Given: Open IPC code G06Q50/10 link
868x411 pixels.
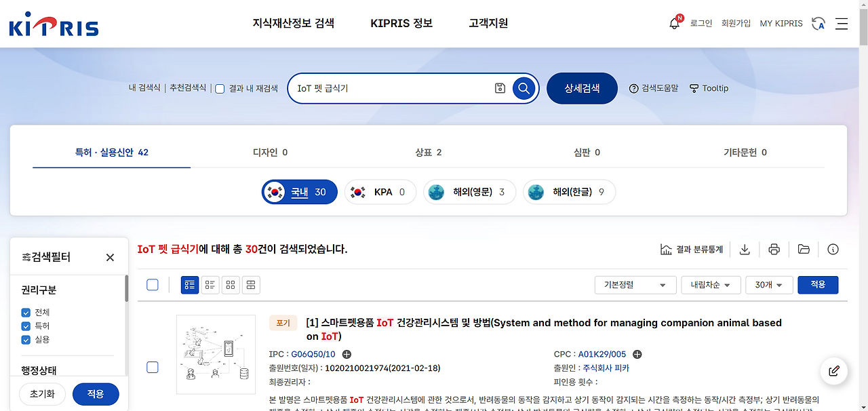Looking at the screenshot, I should tap(313, 353).
